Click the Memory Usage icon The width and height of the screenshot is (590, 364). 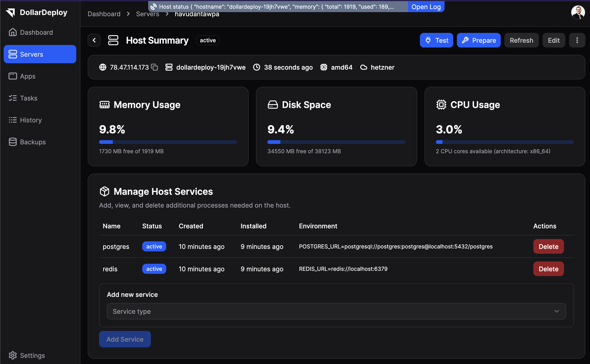pos(105,105)
